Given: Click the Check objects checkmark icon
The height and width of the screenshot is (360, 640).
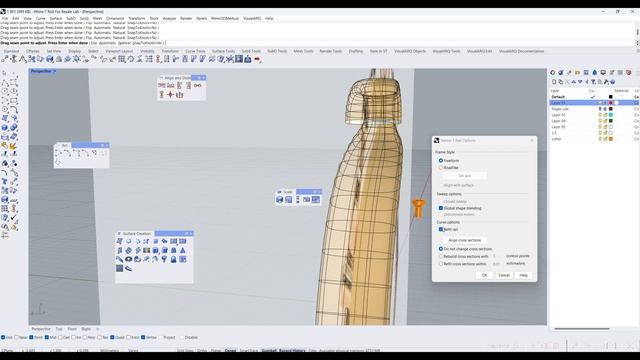Looking at the screenshot, I should [14, 218].
